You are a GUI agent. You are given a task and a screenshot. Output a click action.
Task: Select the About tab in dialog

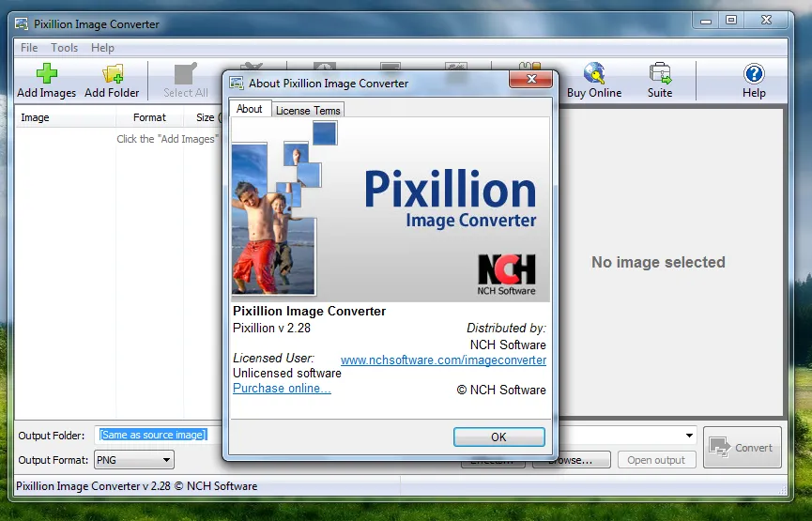[250, 109]
